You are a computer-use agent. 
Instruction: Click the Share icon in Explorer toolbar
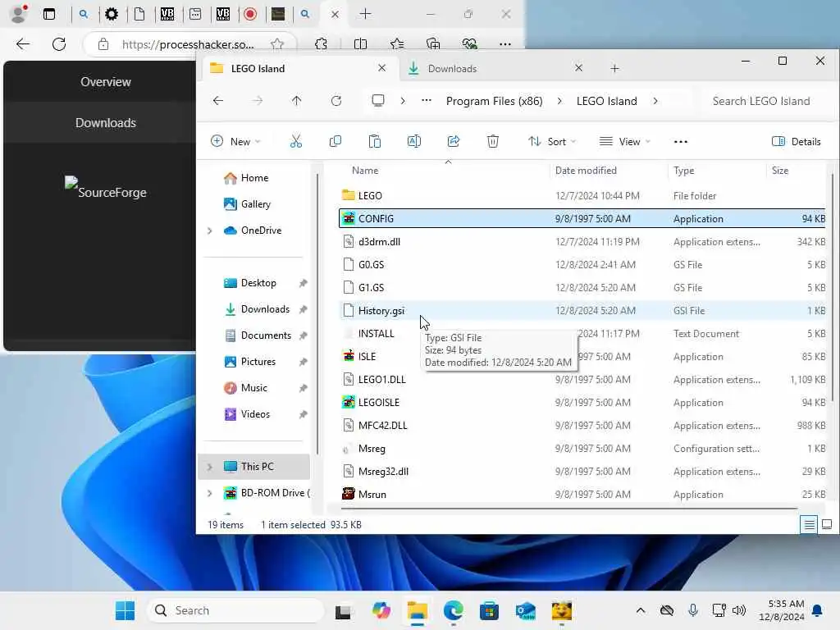(453, 141)
